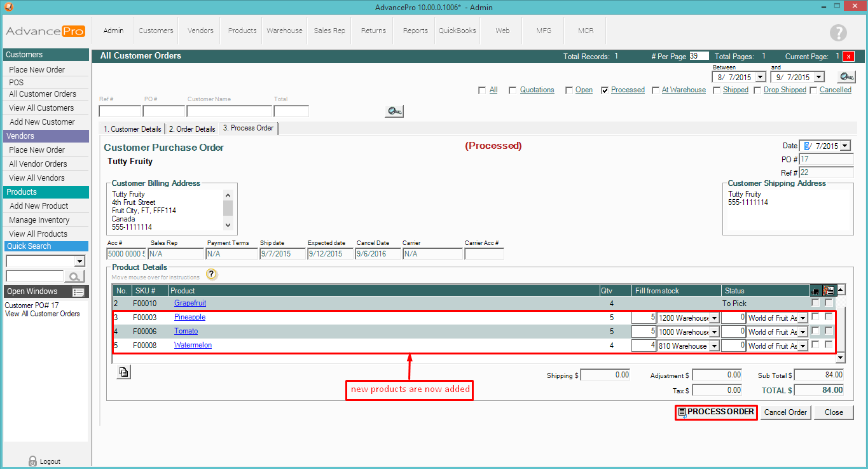This screenshot has width=868, height=469.
Task: Click the date range search key icon
Action: [x=846, y=77]
